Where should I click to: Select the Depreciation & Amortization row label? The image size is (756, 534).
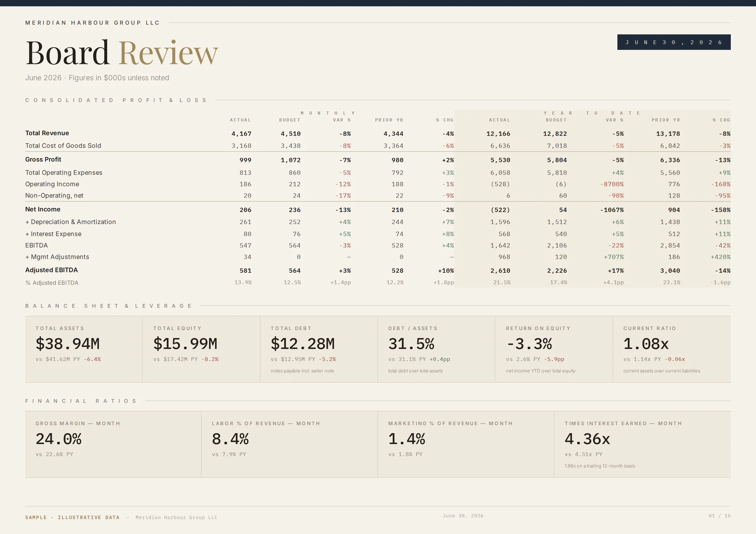(x=71, y=222)
